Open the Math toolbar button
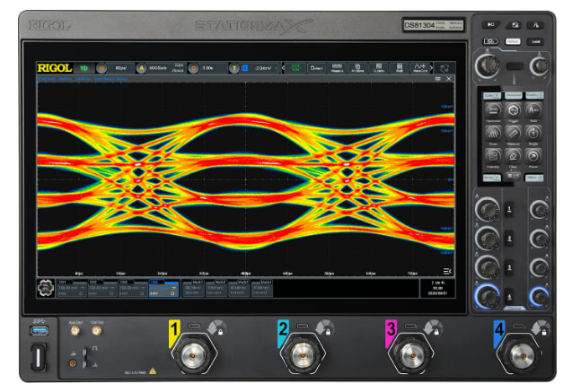Viewport: 572px width, 392px height. [x=400, y=68]
